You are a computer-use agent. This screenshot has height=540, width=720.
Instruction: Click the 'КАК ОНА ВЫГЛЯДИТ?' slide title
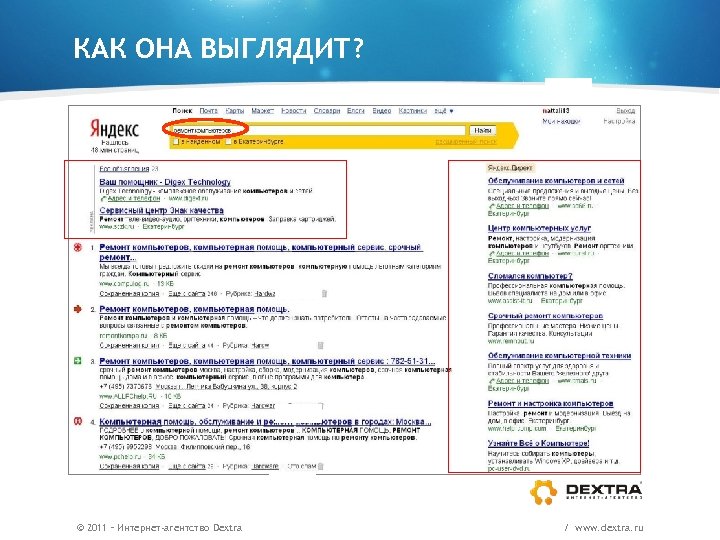[219, 48]
